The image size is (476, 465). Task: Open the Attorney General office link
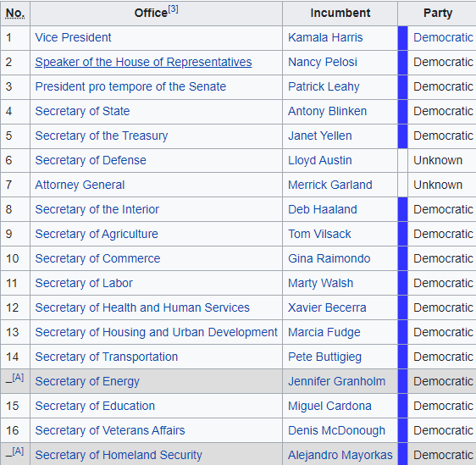tap(80, 185)
